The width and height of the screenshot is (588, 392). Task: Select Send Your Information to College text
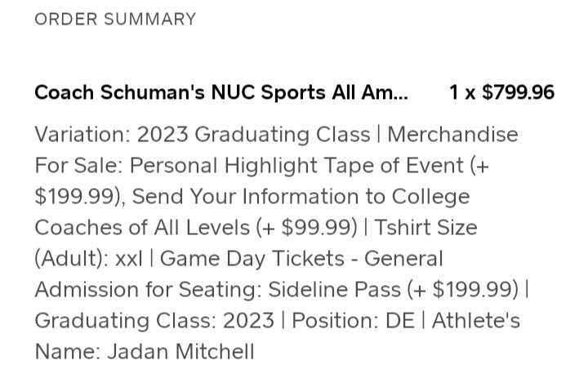301,196
